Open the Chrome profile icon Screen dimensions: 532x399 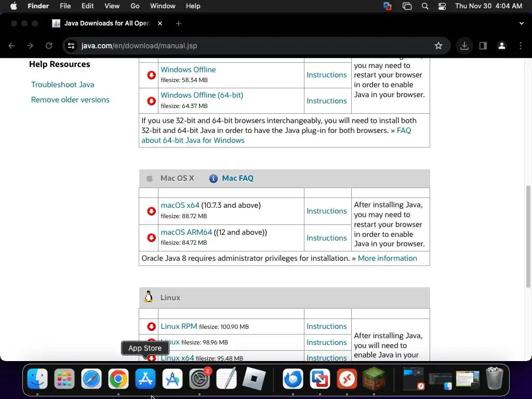click(502, 46)
